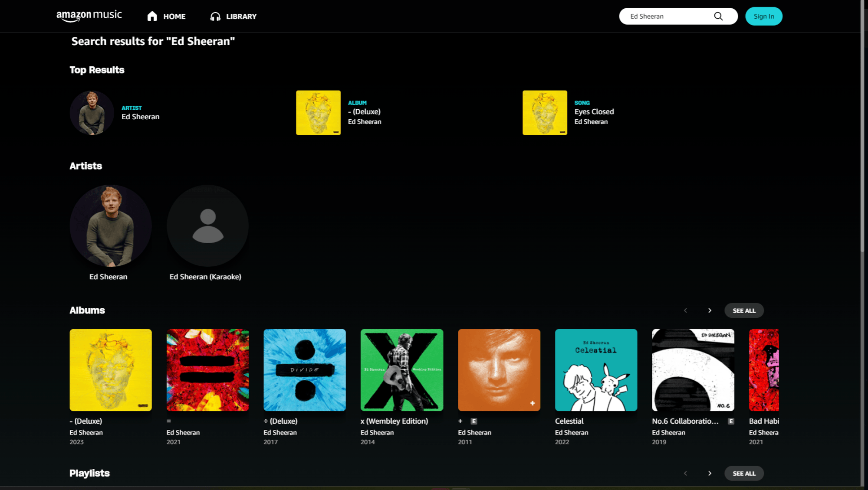Click the Home house icon
This screenshot has width=868, height=490.
(x=152, y=16)
